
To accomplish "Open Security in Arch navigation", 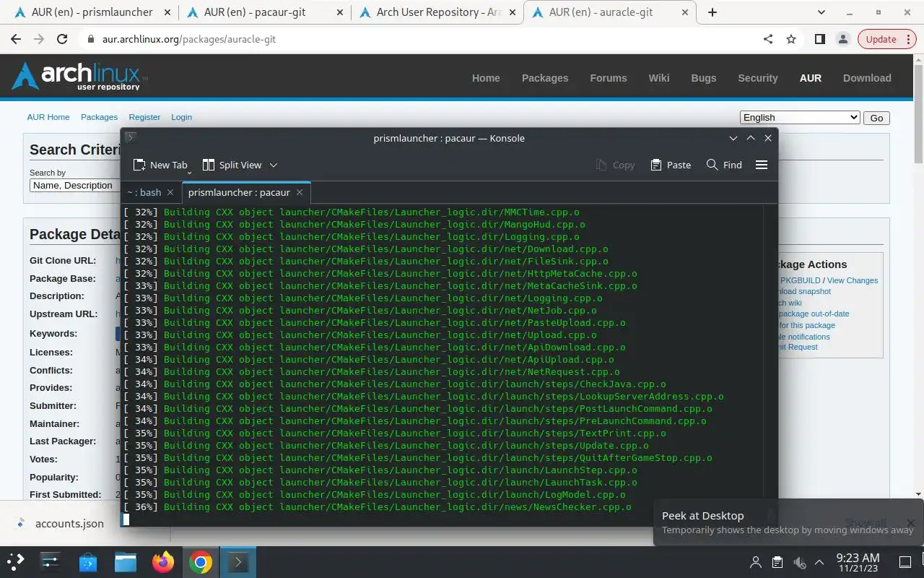I will (x=758, y=78).
